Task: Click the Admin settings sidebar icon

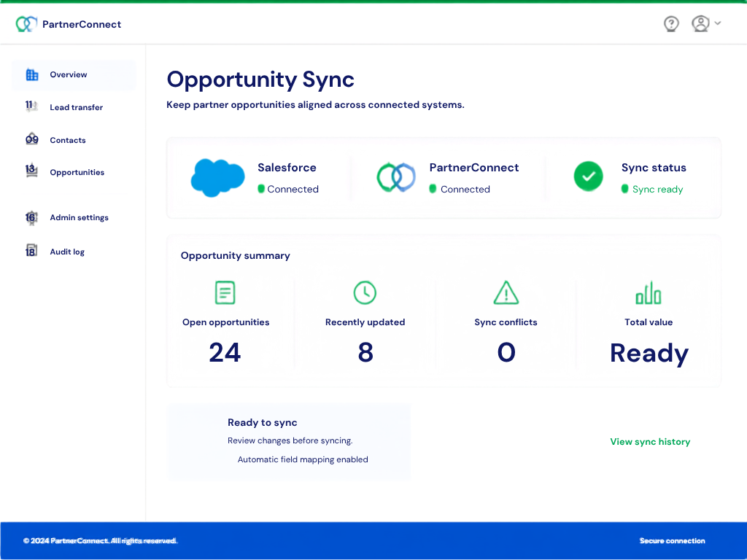Action: 31,217
